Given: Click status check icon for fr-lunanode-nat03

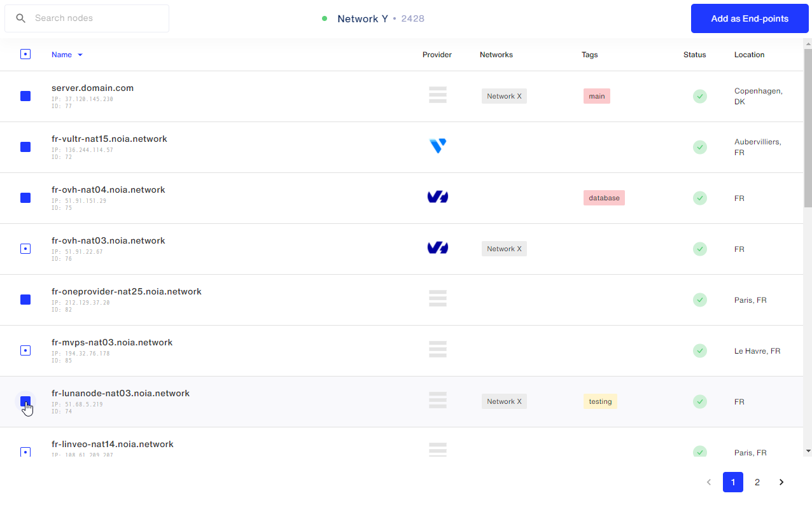Looking at the screenshot, I should pyautogui.click(x=700, y=401).
